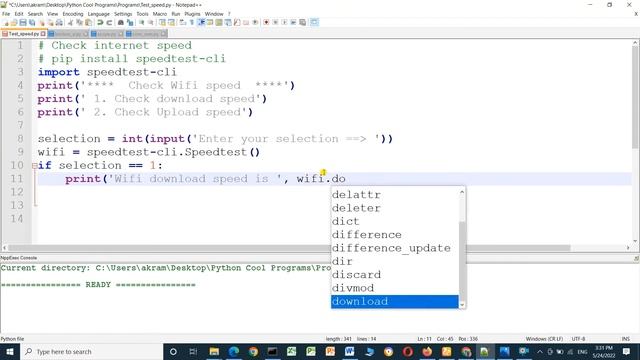Start macro recording with red dot icon
640x360 pixels.
coord(266,22)
